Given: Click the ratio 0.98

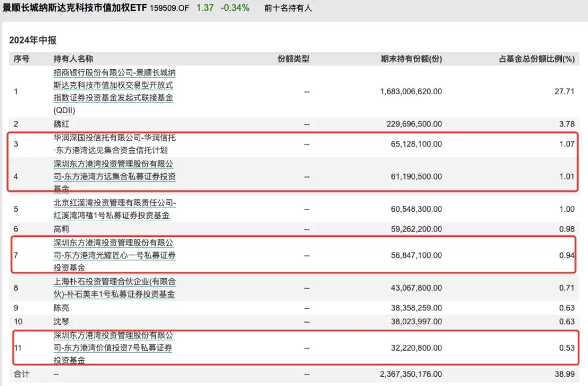Looking at the screenshot, I should tap(567, 229).
